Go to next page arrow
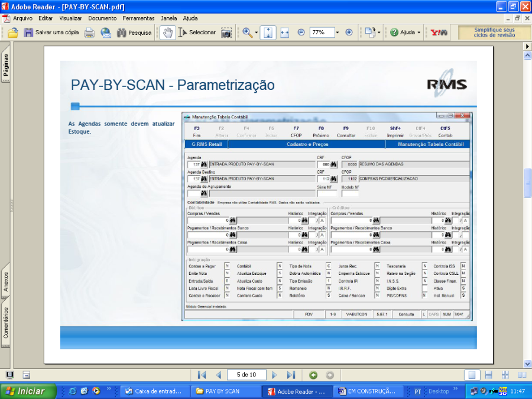The image size is (532, 399). [x=274, y=375]
